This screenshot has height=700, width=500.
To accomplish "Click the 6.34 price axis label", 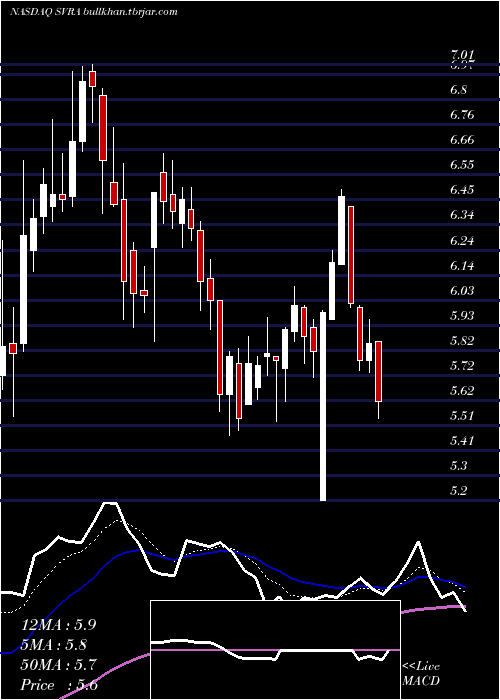I will (462, 215).
